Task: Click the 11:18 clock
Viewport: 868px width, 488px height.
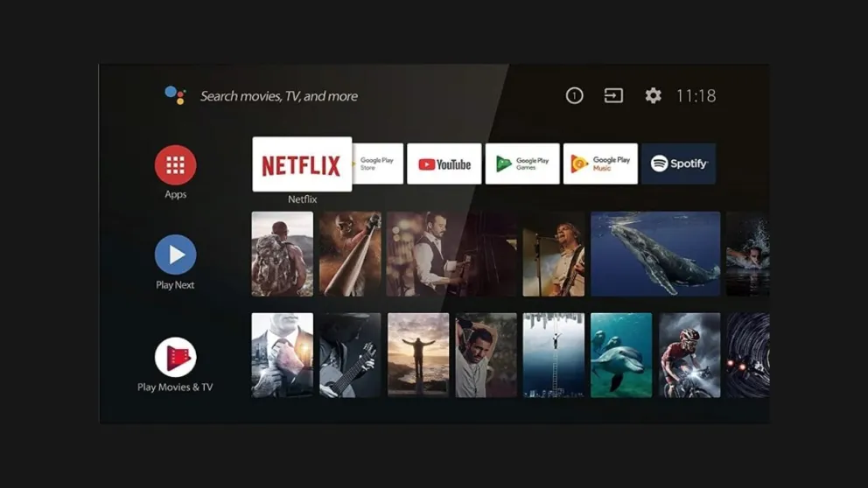Action: (696, 95)
